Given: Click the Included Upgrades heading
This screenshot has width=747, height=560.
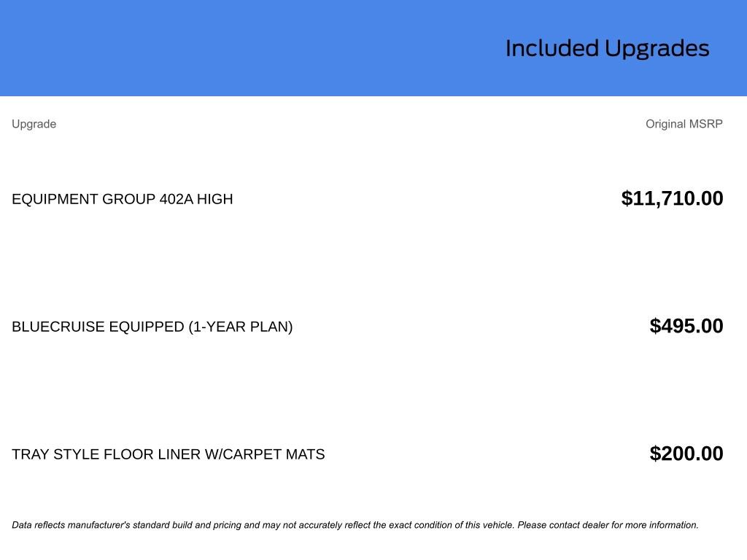Looking at the screenshot, I should tap(607, 49).
